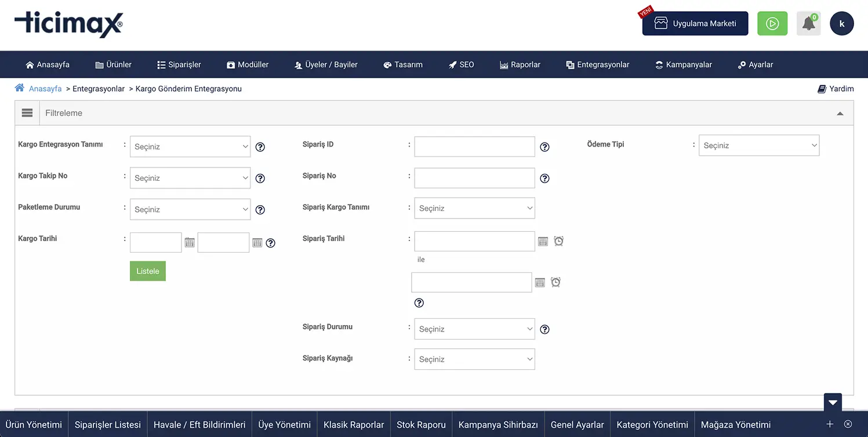Collapse the Filtreleme panel arrow
This screenshot has width=868, height=437.
840,114
